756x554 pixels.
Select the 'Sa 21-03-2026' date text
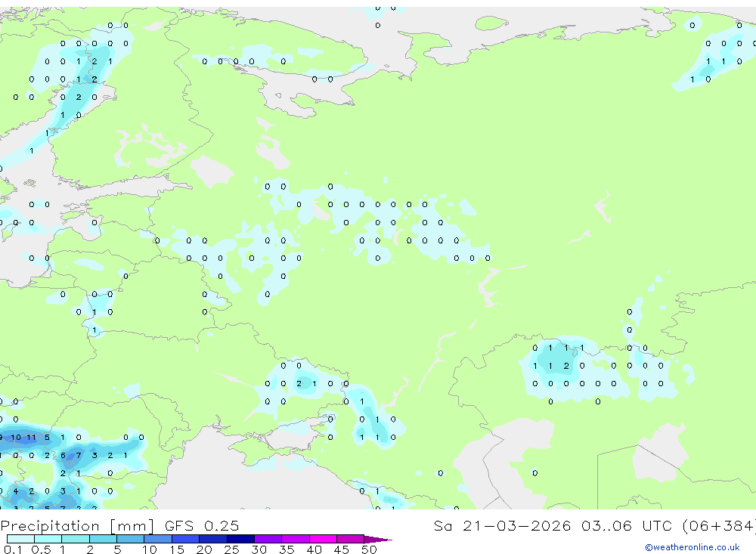[x=503, y=526]
